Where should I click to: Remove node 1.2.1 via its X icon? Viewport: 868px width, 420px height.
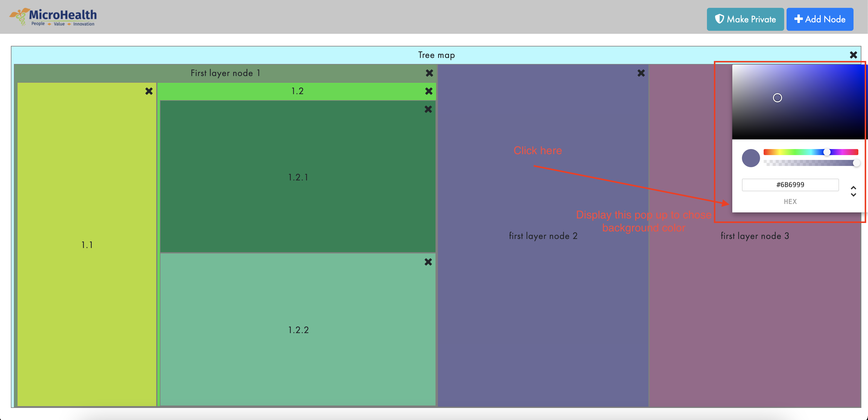click(x=428, y=109)
